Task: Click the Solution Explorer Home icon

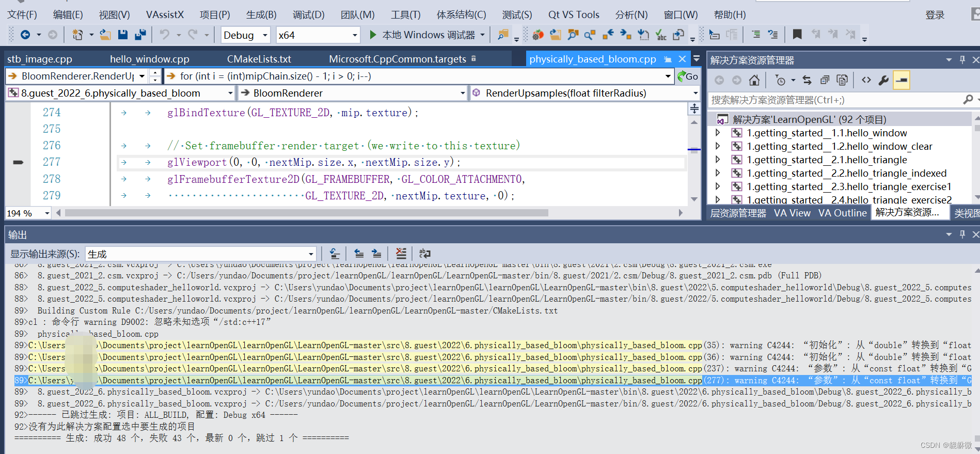Action: pos(754,80)
